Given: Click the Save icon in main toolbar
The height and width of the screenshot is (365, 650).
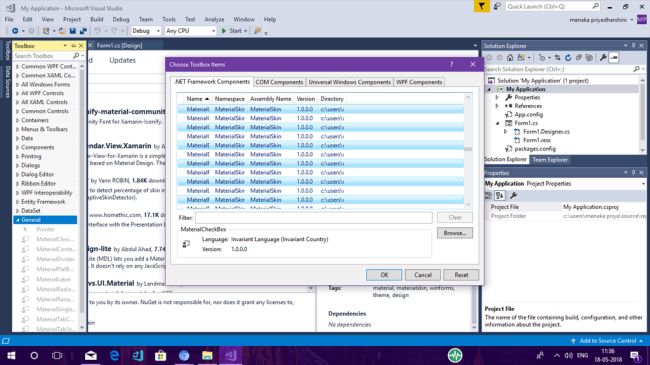Looking at the screenshot, I should (73, 31).
